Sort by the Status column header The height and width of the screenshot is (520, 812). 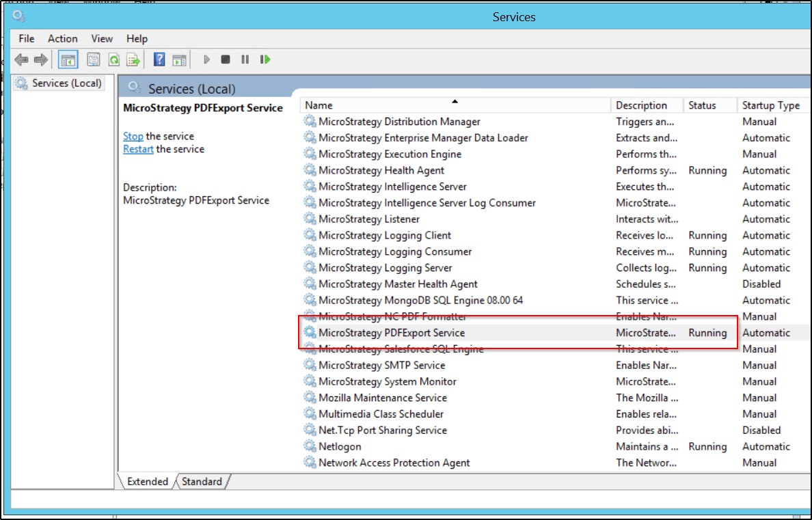click(710, 105)
